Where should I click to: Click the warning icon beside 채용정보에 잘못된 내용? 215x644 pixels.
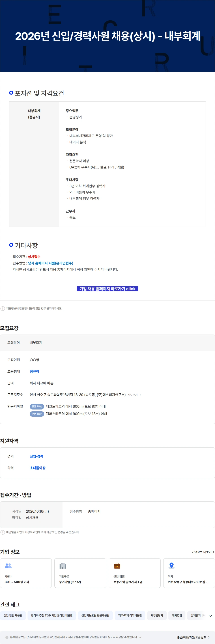[3, 308]
